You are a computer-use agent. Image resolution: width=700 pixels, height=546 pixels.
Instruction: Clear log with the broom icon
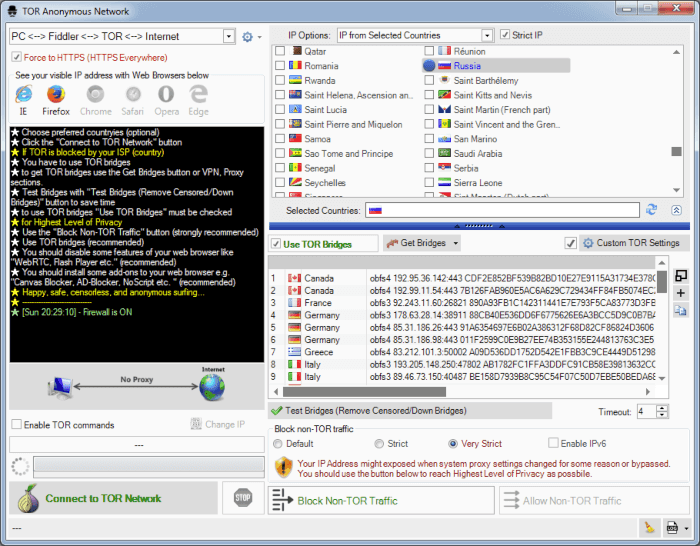tap(649, 528)
